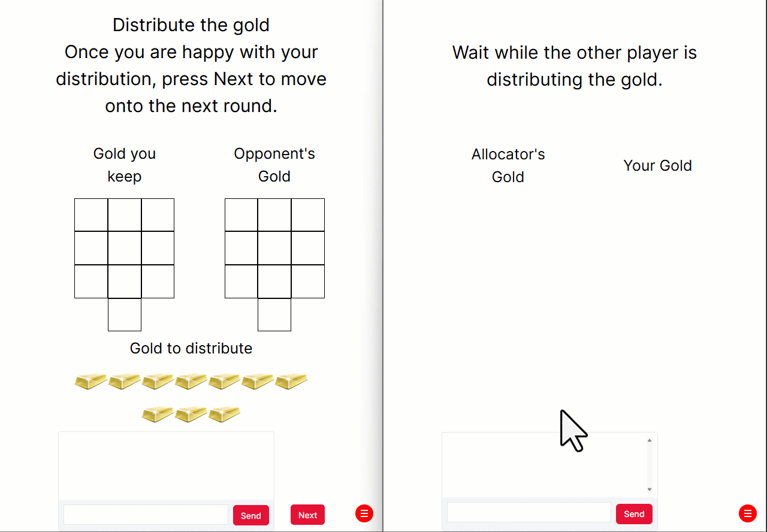The image size is (767, 532).
Task: Click the middle gold bar in the bottom row
Action: (x=191, y=414)
